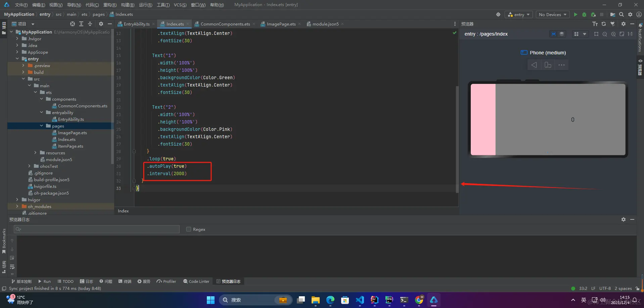Hide the project panel with the minus icon

[x=109, y=24]
